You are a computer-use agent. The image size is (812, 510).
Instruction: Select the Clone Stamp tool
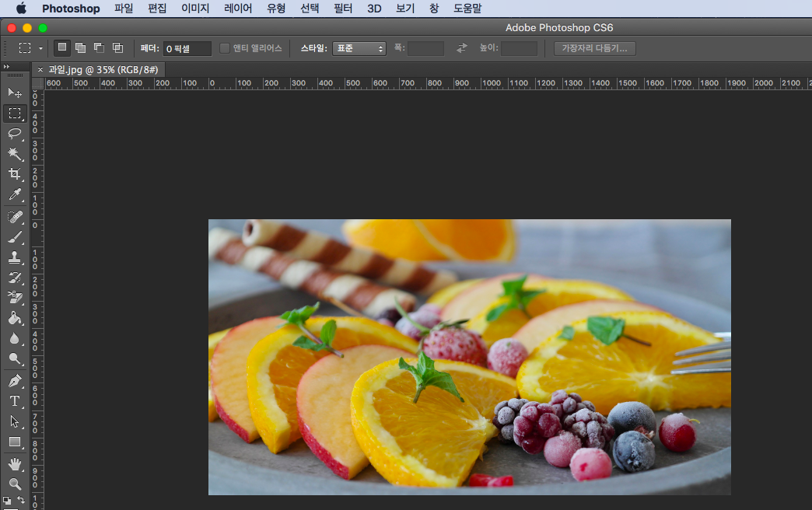coord(15,257)
